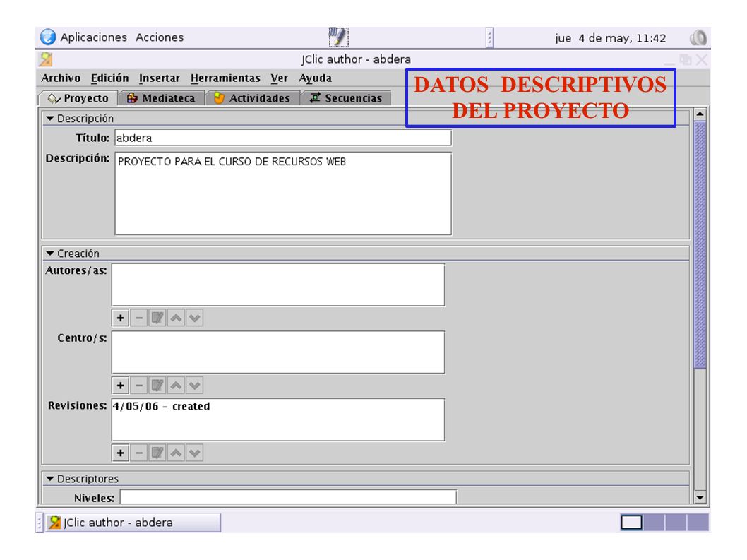Add a new revision with the plus button
The image size is (747, 560).
[121, 453]
